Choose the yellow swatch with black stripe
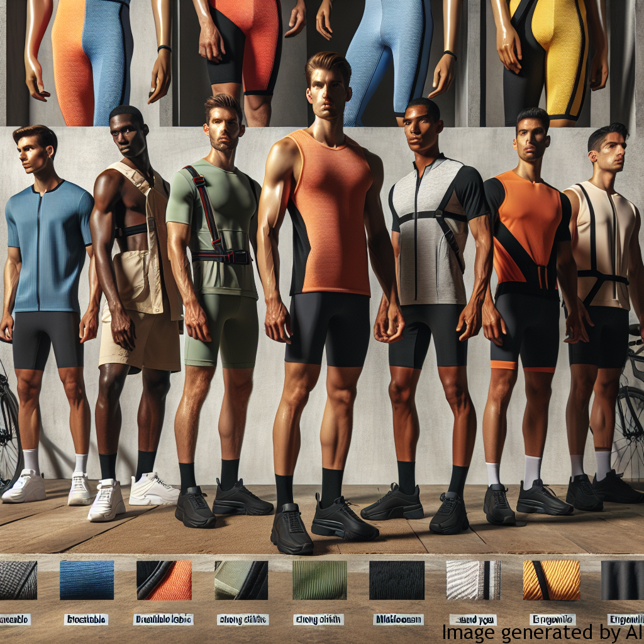The height and width of the screenshot is (644, 644). pyautogui.click(x=552, y=580)
